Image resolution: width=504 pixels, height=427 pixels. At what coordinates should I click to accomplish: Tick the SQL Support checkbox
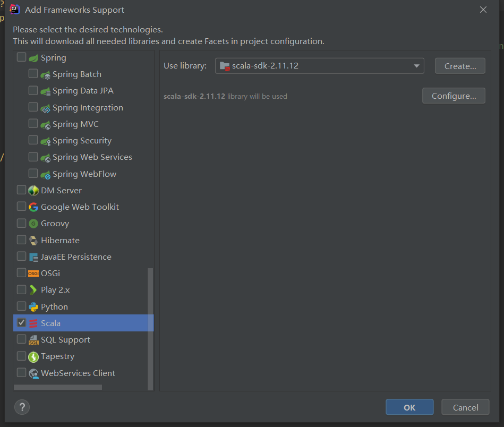22,339
